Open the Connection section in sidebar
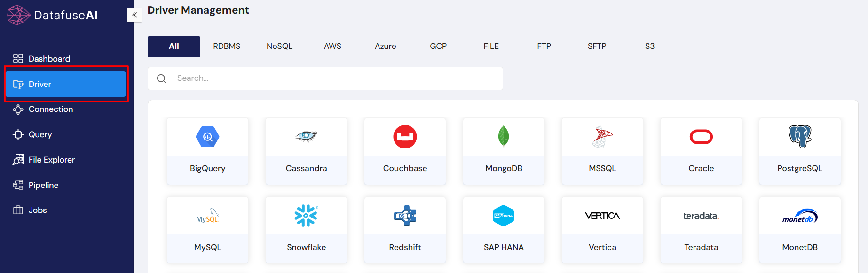Viewport: 868px width, 273px height. click(x=50, y=109)
